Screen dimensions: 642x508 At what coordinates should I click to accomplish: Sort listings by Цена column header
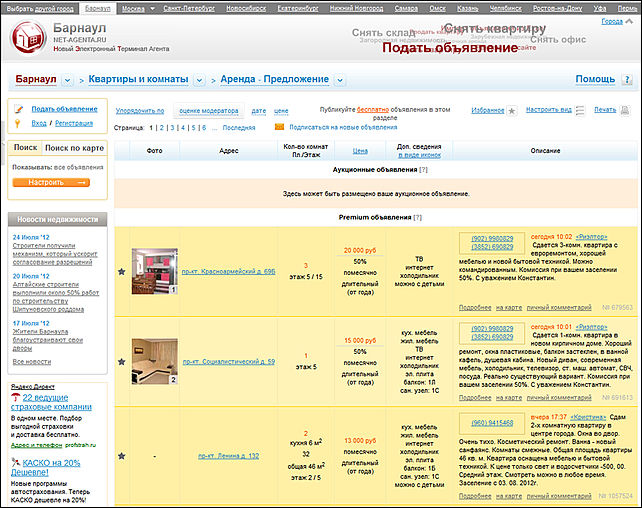point(361,151)
